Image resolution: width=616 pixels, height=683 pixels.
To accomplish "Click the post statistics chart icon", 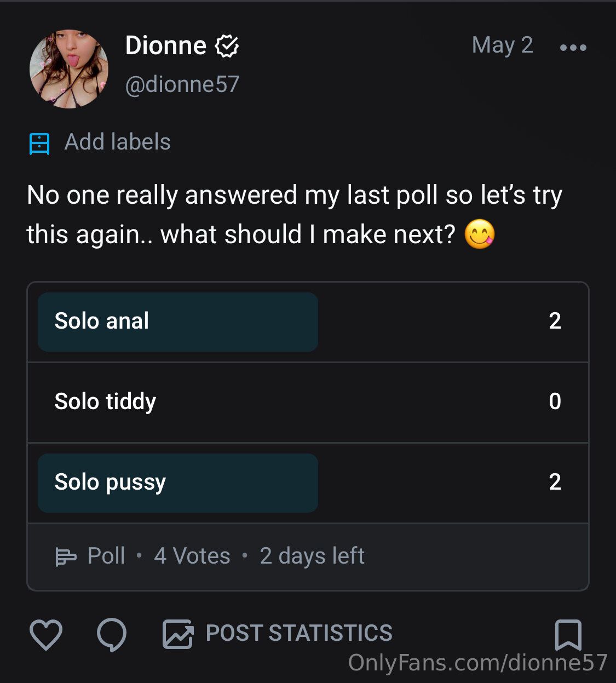I will 178,634.
